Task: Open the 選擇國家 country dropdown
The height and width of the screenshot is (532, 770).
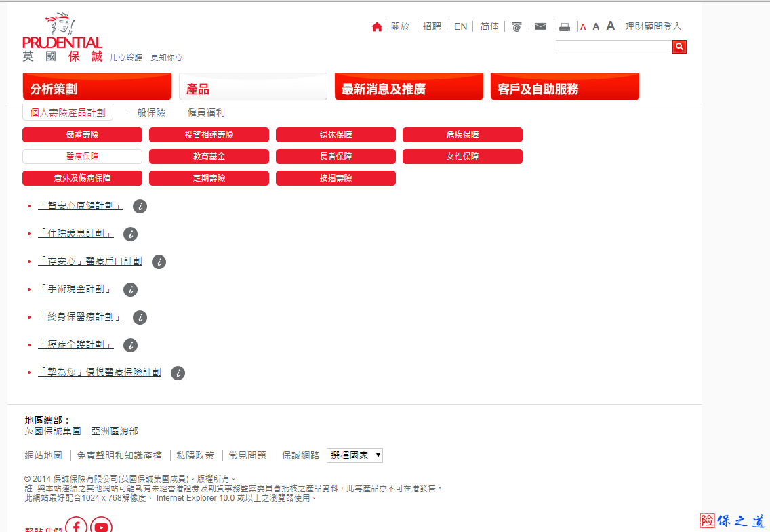Action: click(354, 455)
